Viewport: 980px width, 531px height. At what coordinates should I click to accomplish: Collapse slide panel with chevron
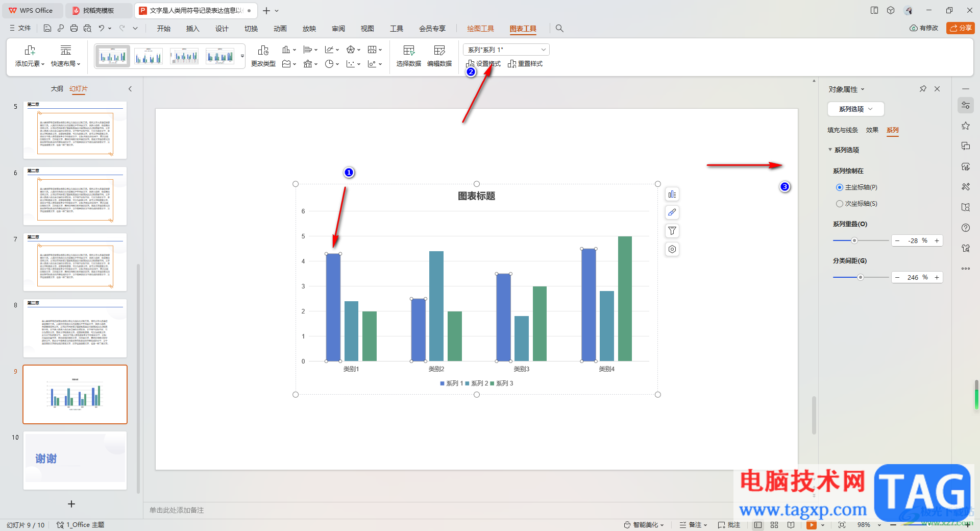point(130,89)
